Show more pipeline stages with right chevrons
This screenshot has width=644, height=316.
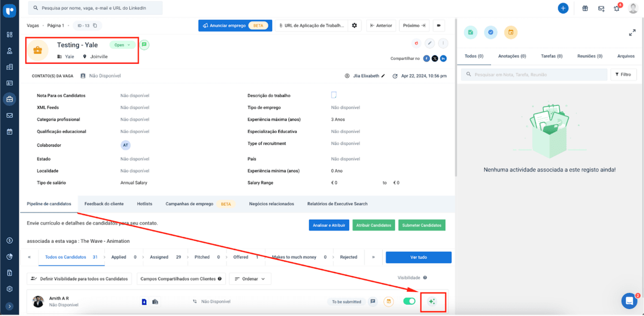373,257
